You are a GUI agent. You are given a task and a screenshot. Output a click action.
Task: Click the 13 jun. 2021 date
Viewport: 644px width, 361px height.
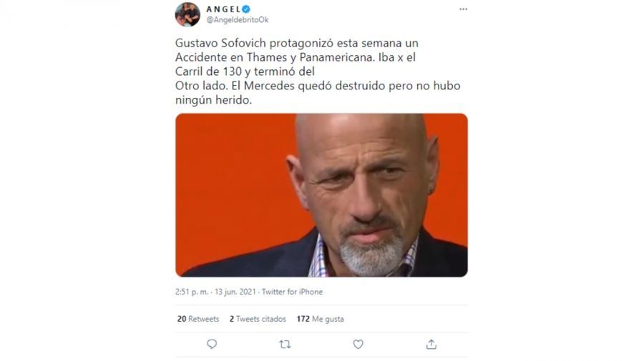235,292
